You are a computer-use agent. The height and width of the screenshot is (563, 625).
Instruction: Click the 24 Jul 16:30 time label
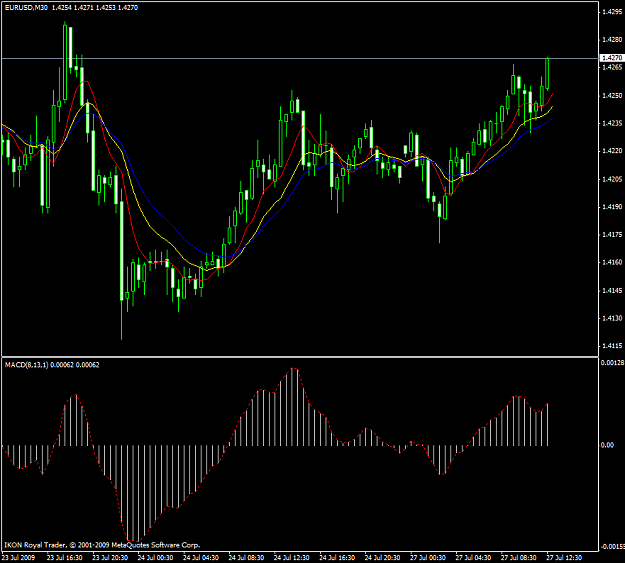tap(337, 557)
